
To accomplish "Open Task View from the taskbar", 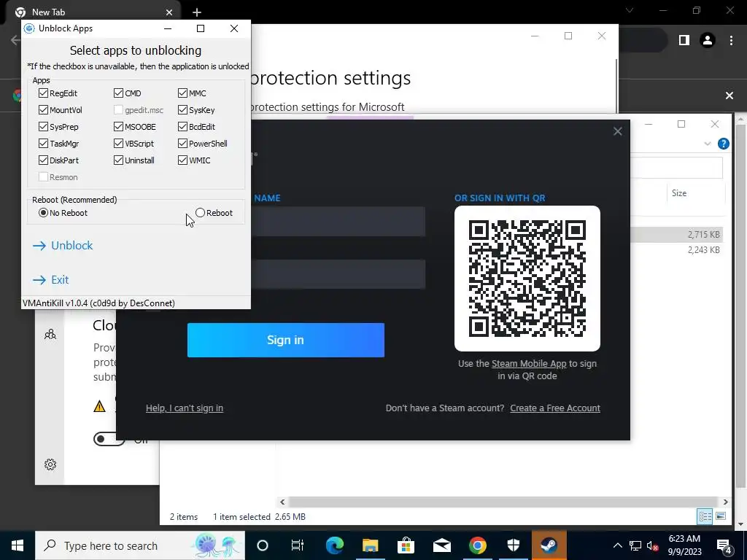I will click(x=298, y=545).
